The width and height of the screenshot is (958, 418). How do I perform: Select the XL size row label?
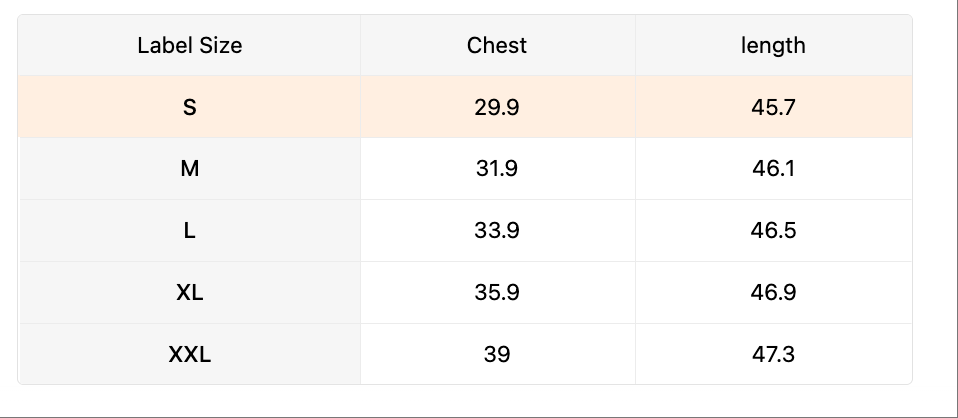[190, 293]
